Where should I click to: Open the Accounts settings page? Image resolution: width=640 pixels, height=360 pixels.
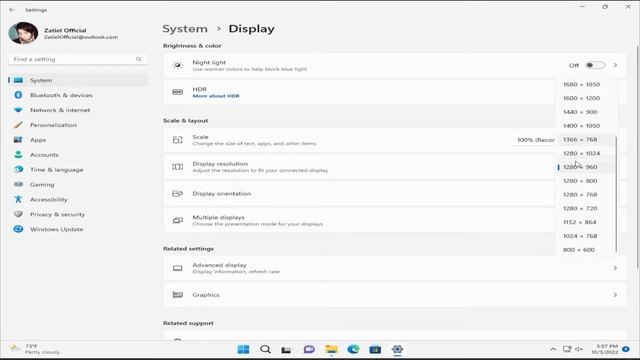(x=78, y=155)
